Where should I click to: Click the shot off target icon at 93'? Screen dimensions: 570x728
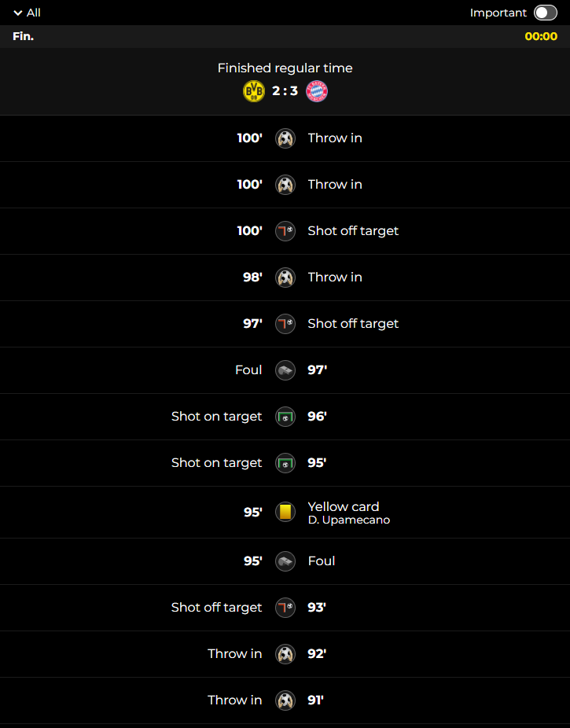(285, 607)
